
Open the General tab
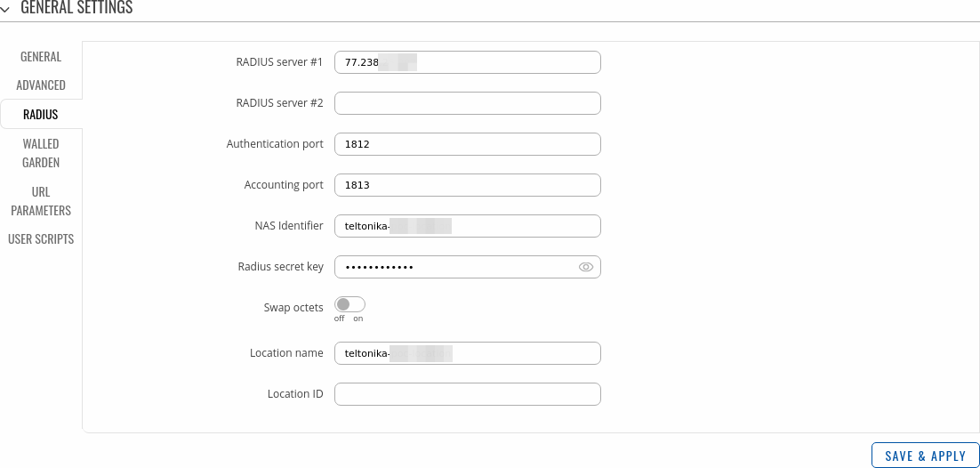click(x=41, y=57)
